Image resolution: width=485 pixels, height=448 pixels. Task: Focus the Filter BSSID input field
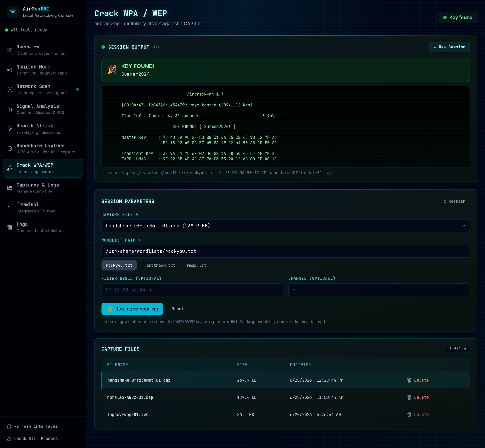[192, 290]
